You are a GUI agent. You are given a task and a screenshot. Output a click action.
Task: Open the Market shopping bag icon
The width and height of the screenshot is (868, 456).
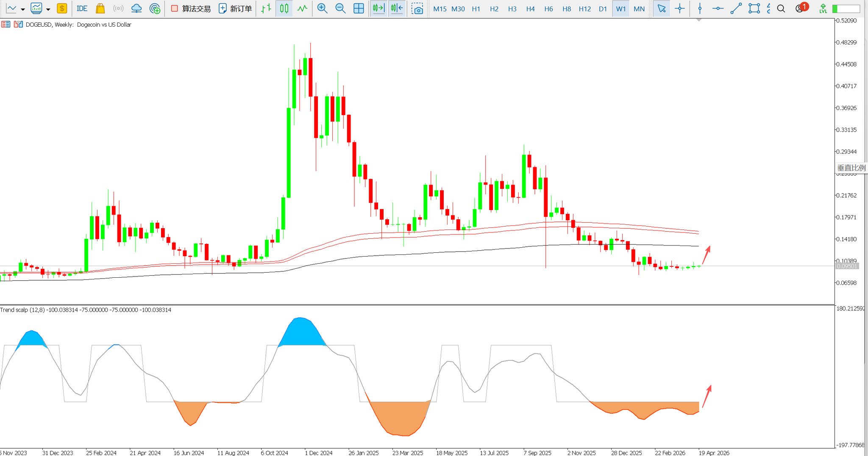pyautogui.click(x=100, y=8)
